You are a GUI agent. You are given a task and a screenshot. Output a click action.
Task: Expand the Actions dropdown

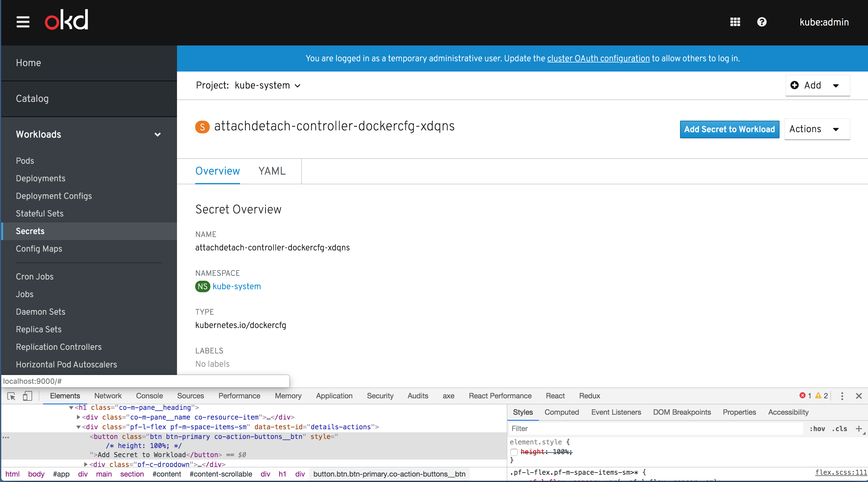(816, 129)
